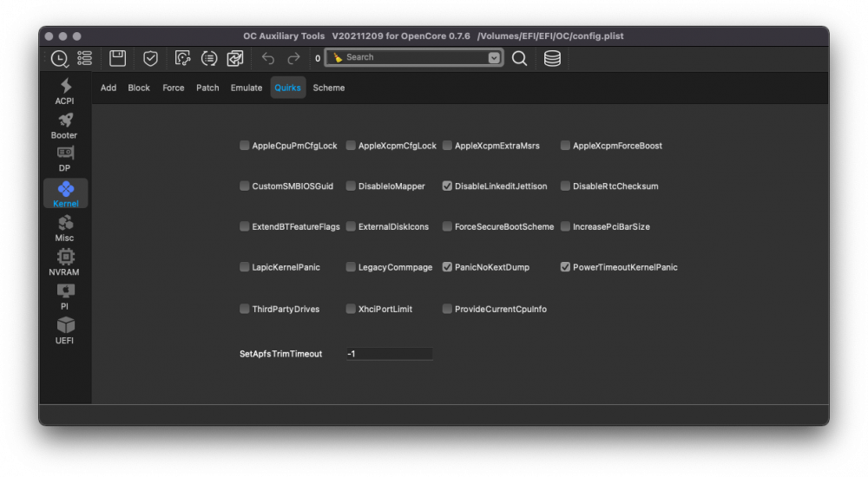Click the magnifier search button

click(519, 58)
